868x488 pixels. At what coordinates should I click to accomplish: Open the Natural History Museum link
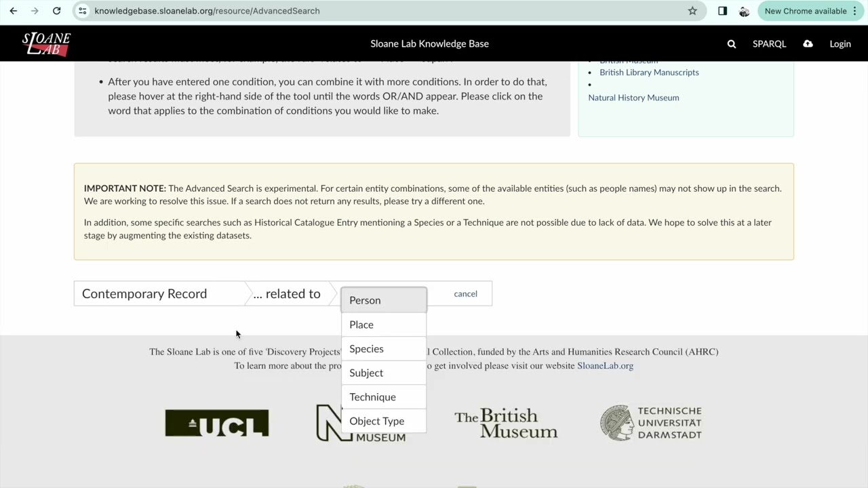click(x=633, y=98)
